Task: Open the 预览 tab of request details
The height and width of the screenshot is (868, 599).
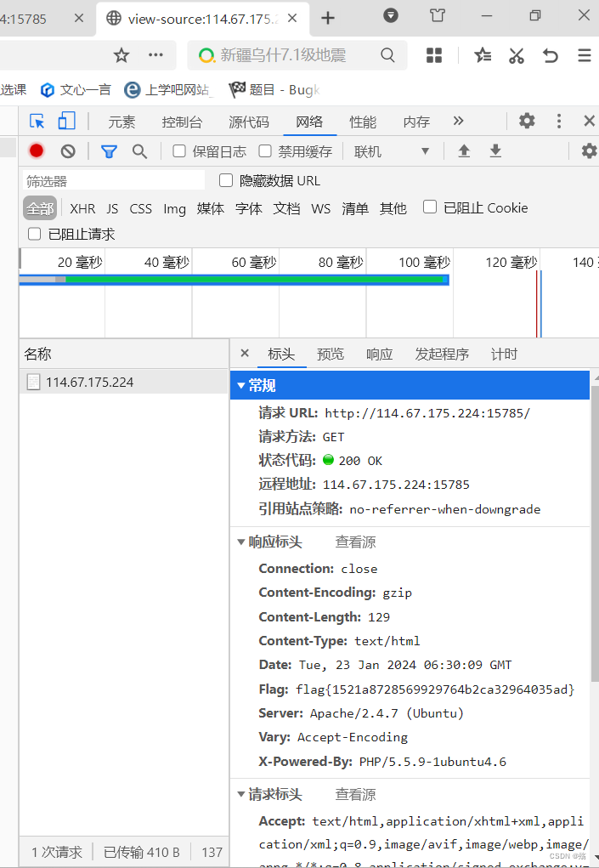Action: click(x=331, y=354)
